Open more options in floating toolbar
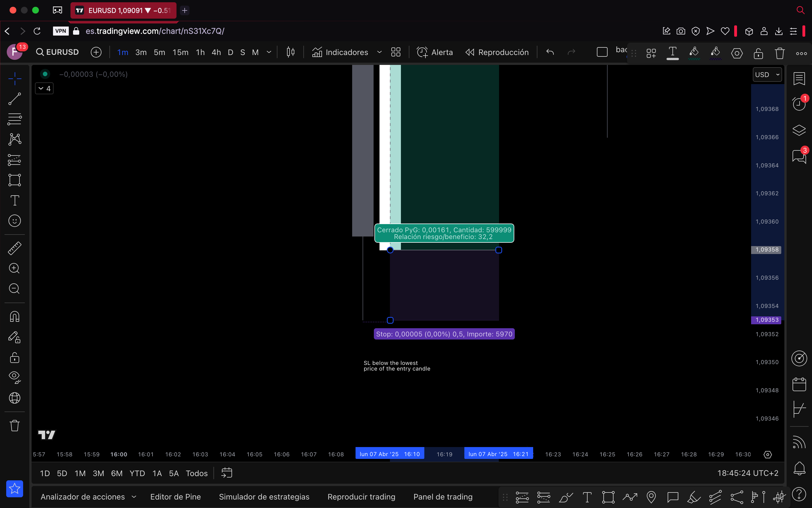812x508 pixels. [x=801, y=53]
